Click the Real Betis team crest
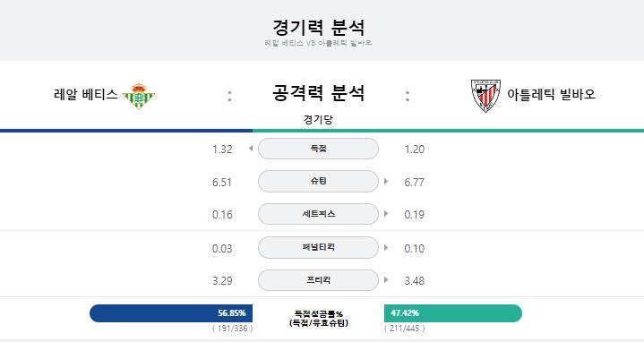The width and height of the screenshot is (644, 342). click(139, 96)
